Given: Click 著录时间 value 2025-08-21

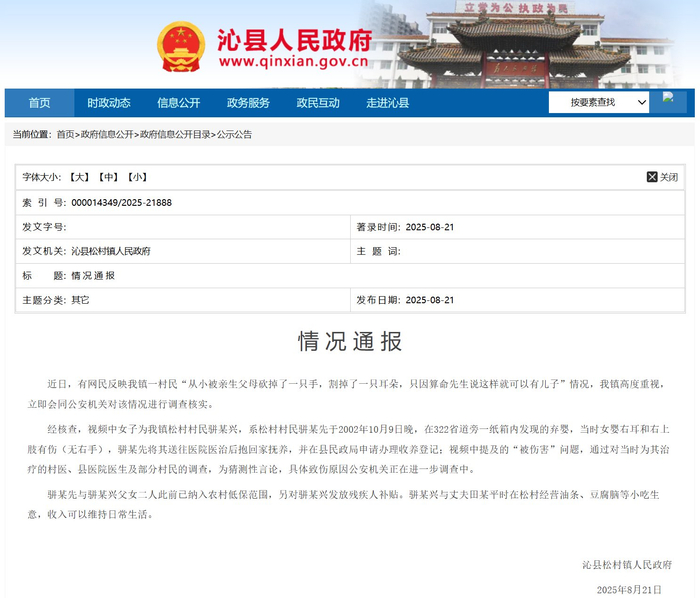Looking at the screenshot, I should (429, 227).
